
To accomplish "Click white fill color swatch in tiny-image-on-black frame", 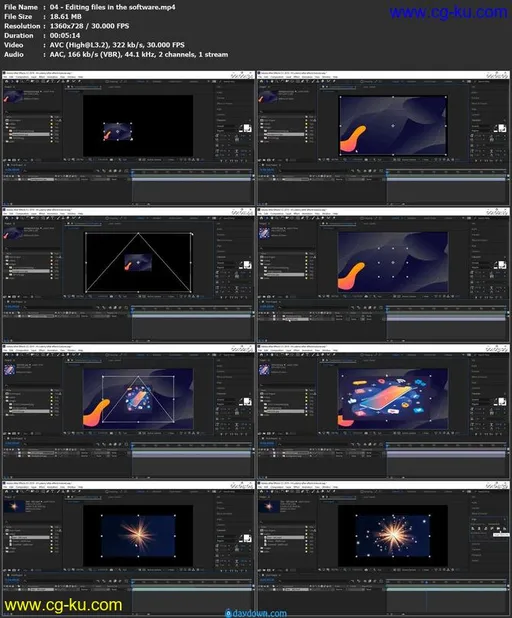I will (x=247, y=128).
